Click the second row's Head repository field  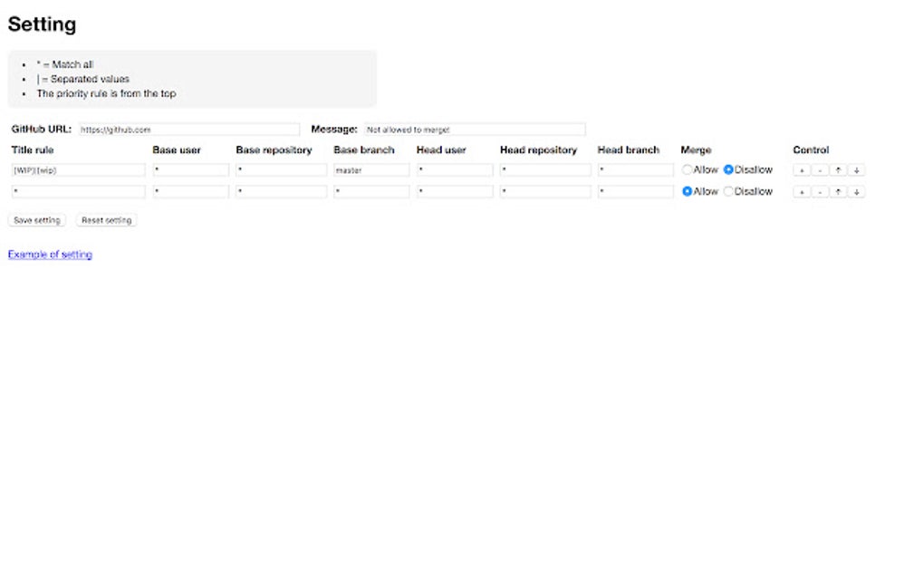tap(545, 192)
